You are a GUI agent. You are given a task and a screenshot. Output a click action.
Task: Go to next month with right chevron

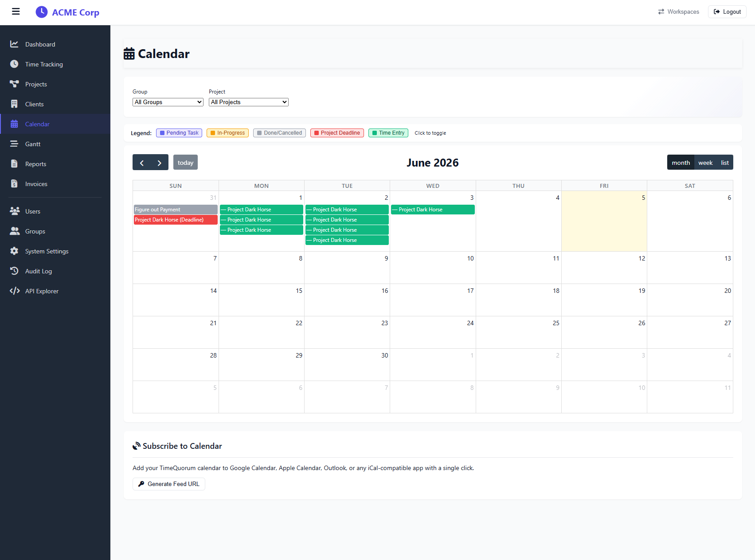point(160,163)
